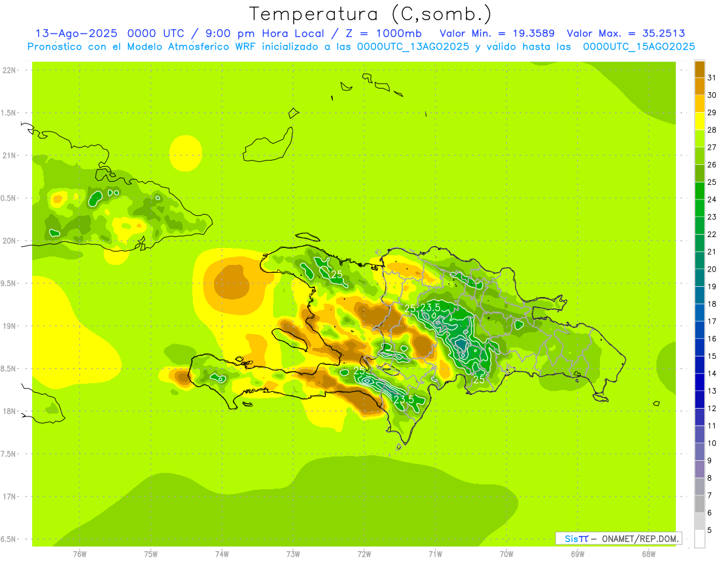
Task: Click the "22N" latitude label
Action: point(10,70)
